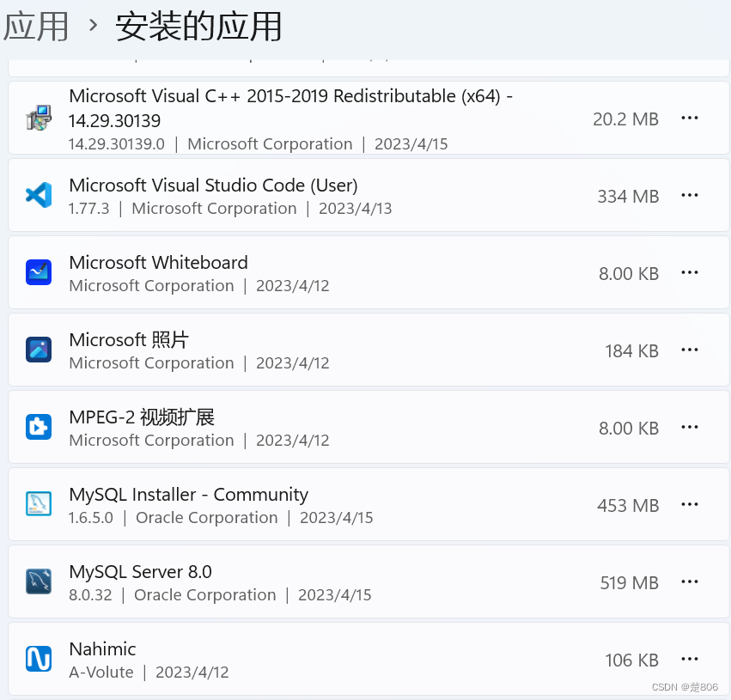
Task: Click the Microsoft Whiteboard app icon
Action: [39, 272]
